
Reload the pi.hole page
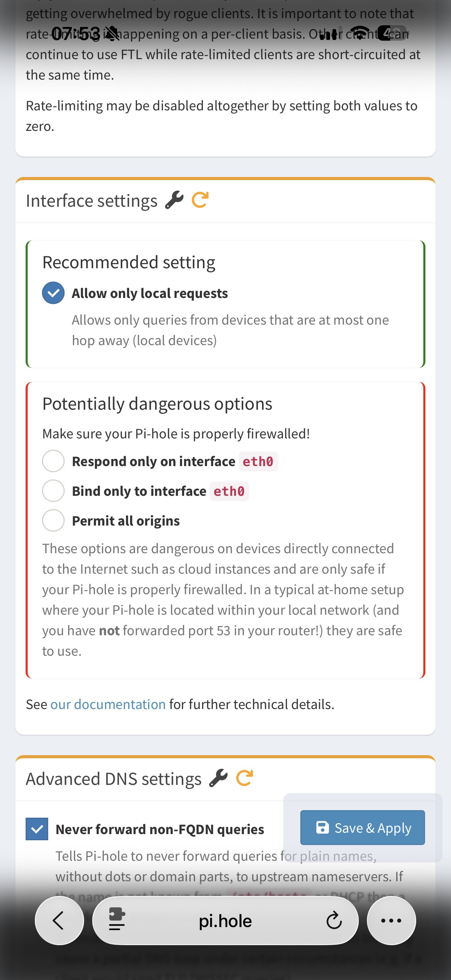click(334, 920)
